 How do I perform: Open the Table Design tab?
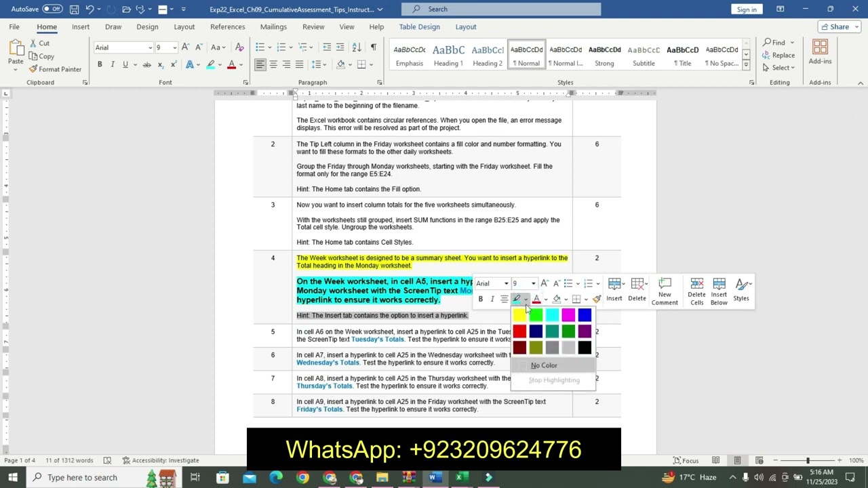click(419, 27)
